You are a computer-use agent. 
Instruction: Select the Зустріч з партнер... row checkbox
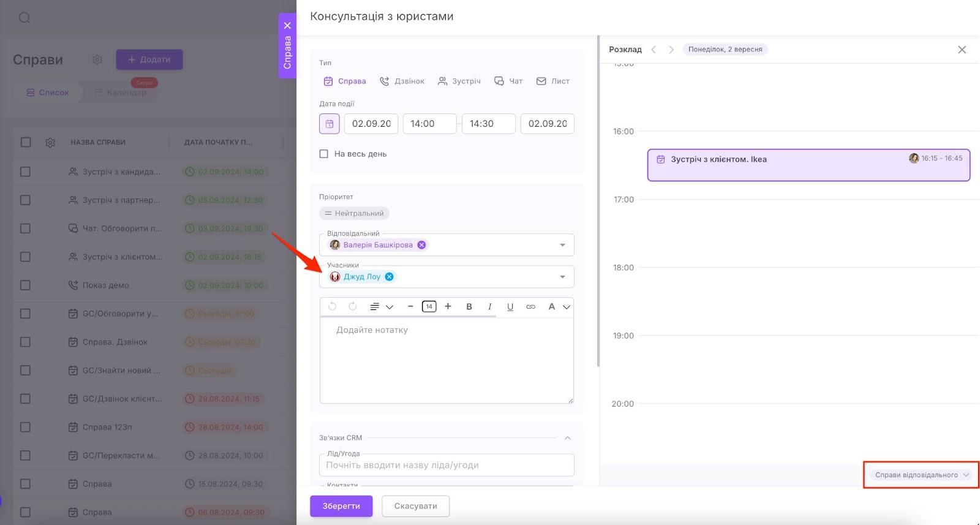[25, 200]
